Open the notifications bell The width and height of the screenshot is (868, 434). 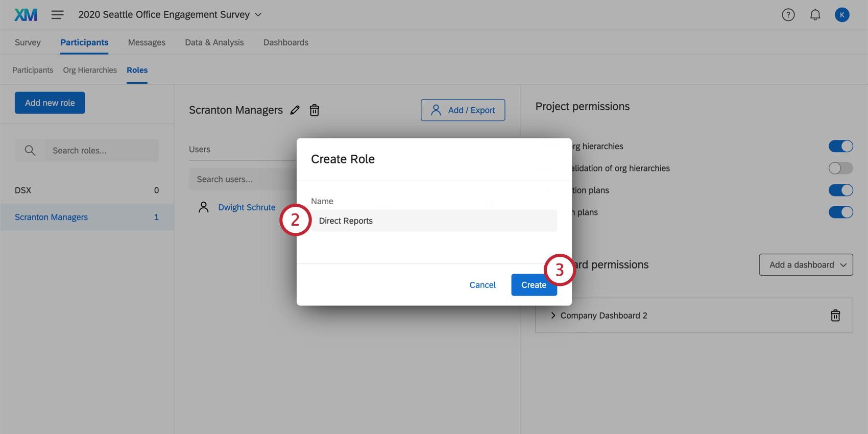tap(815, 15)
